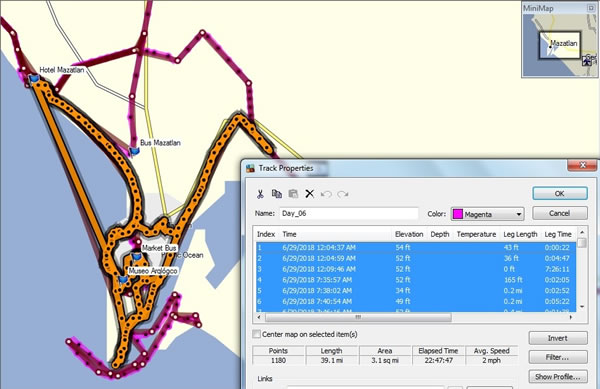
Task: Open the Color dropdown showing Magenta
Action: pos(488,214)
